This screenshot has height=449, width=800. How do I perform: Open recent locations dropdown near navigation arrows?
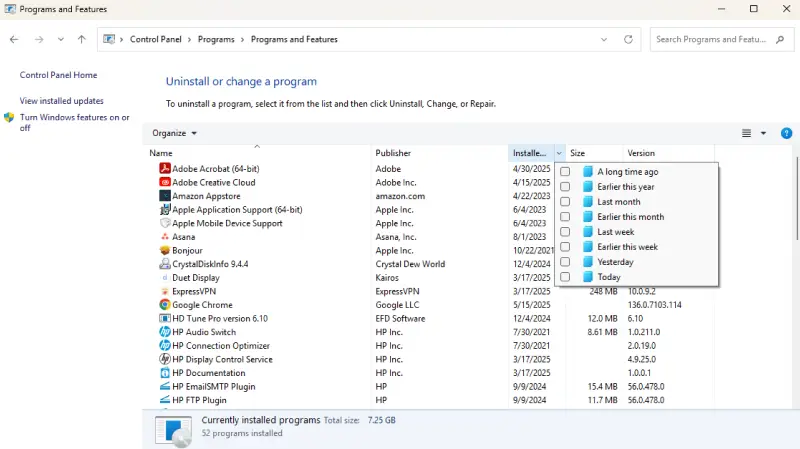click(x=61, y=39)
